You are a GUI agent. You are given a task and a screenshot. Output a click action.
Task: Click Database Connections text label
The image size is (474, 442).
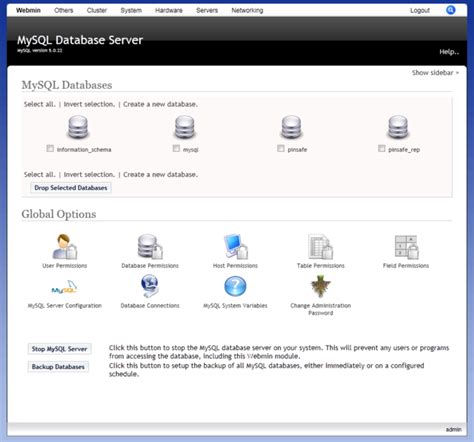click(150, 306)
